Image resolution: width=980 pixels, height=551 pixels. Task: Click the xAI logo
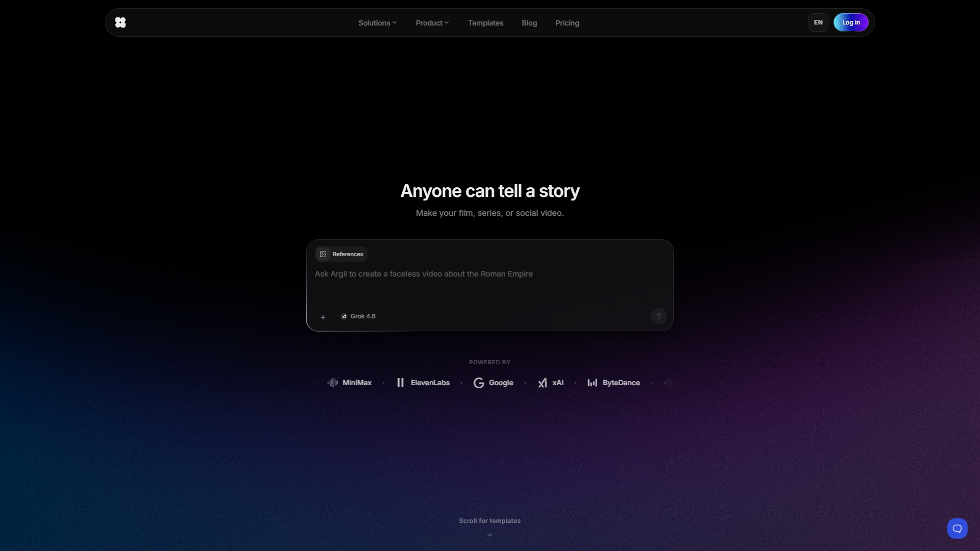coord(550,383)
